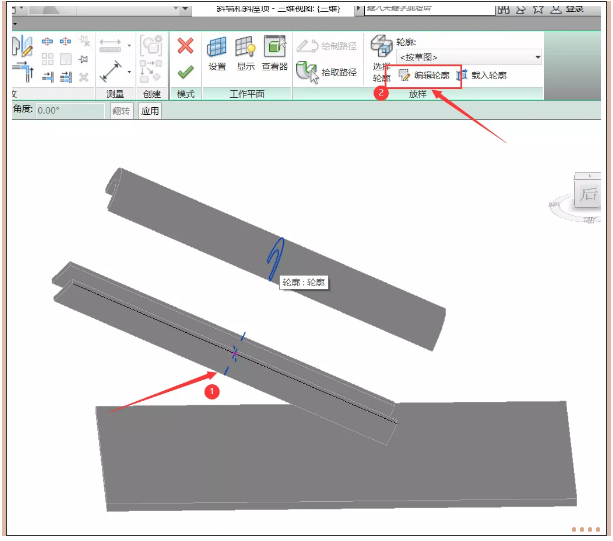
Task: Click Load Profile (载入轮廓) button
Action: pyautogui.click(x=482, y=75)
